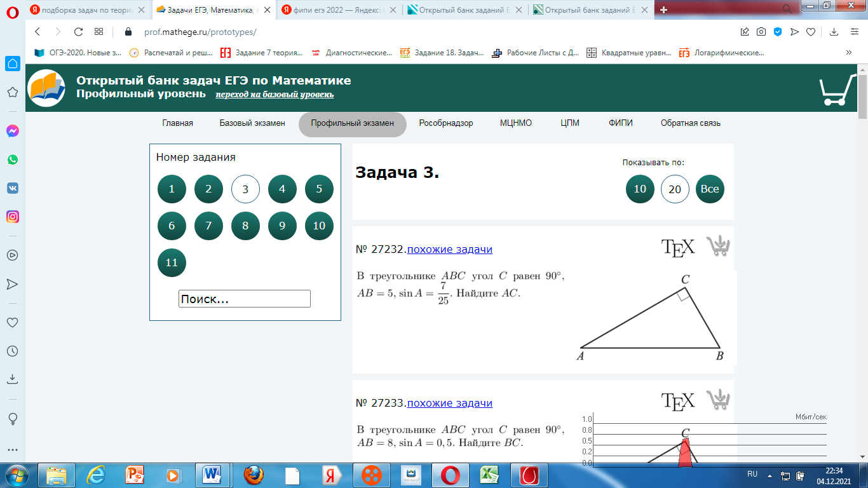Click the site logo in header
The image size is (868, 488).
pos(48,88)
